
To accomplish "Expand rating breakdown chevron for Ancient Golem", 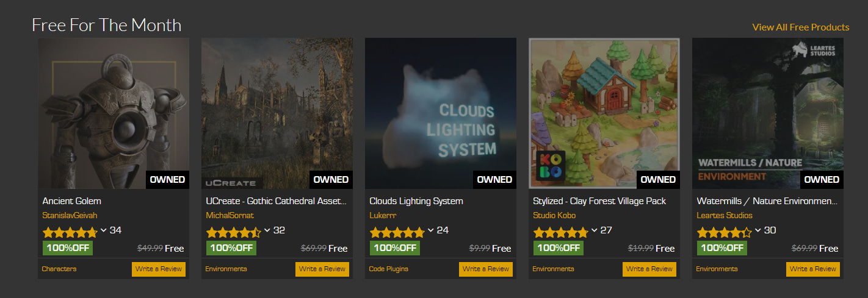I will (x=103, y=230).
